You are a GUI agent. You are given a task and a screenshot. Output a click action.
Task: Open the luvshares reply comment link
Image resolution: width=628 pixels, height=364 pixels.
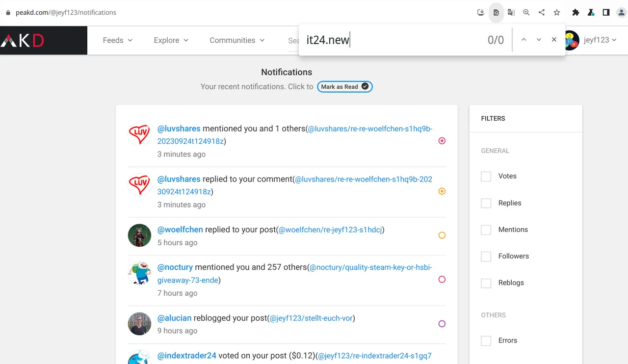[x=295, y=185]
